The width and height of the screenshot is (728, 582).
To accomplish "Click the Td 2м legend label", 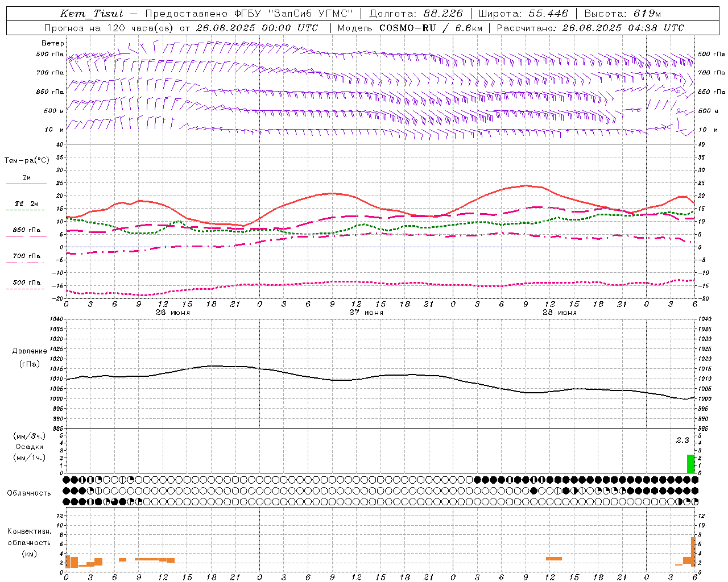I will click(26, 203).
